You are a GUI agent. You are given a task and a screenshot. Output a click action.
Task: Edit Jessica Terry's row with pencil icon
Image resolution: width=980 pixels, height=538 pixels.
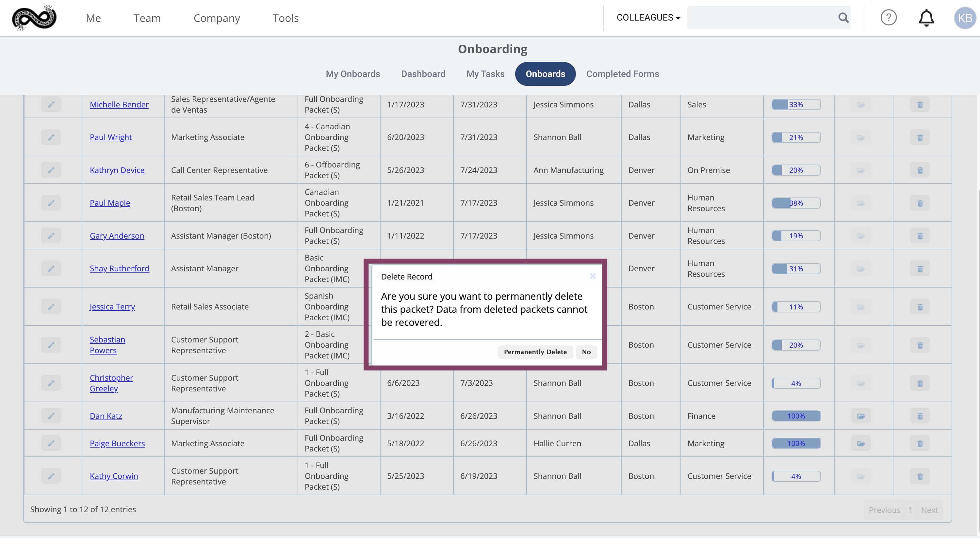(x=51, y=307)
